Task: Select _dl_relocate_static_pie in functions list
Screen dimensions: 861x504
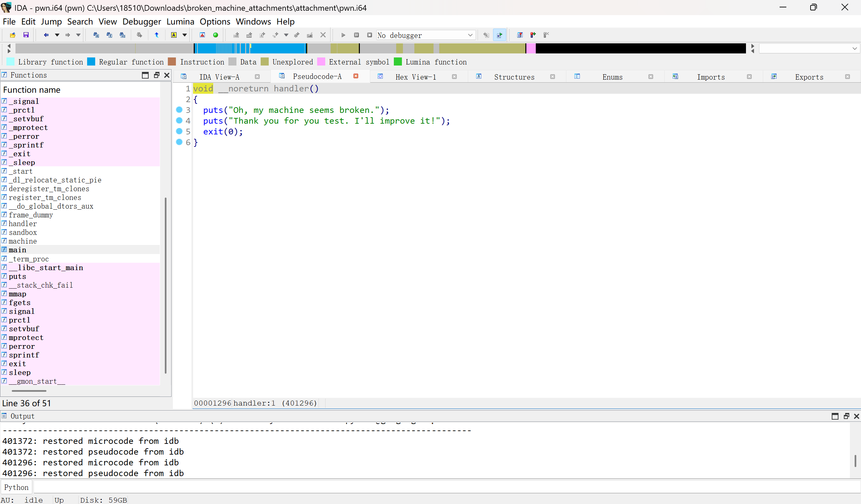Action: (x=55, y=180)
